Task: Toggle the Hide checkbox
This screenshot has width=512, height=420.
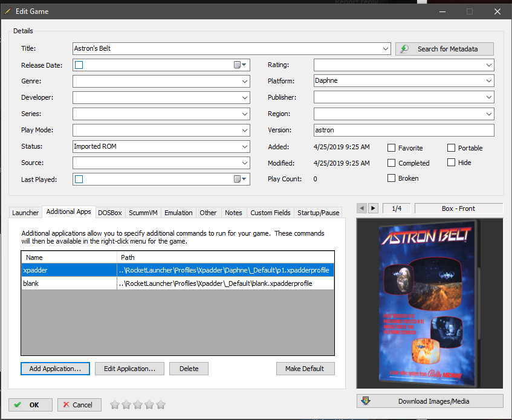Action: coord(451,162)
